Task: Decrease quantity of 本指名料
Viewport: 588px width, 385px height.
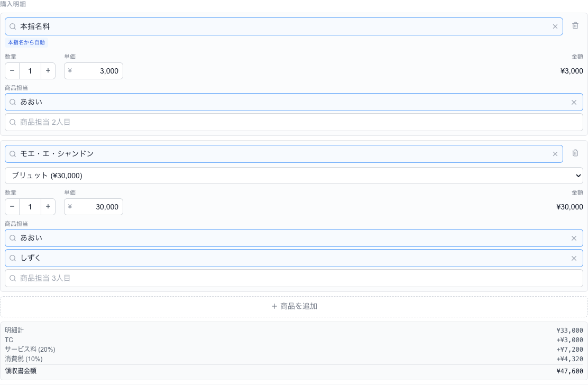Action: point(12,71)
